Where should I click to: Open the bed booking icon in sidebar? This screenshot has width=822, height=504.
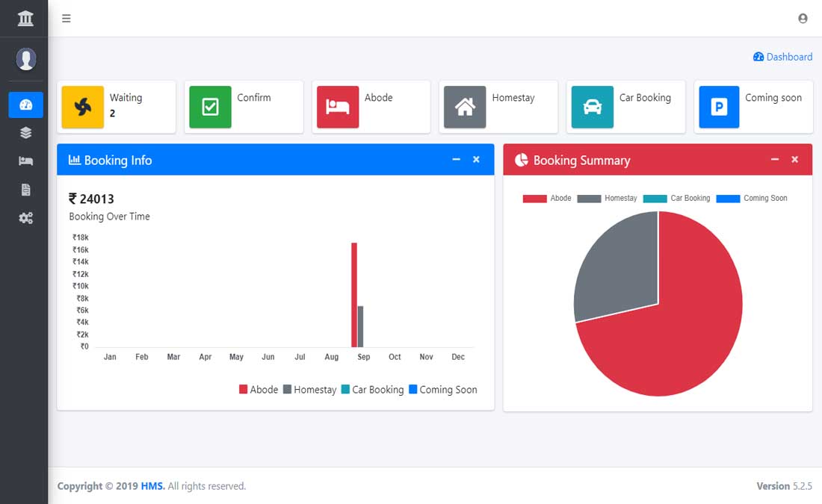click(25, 161)
